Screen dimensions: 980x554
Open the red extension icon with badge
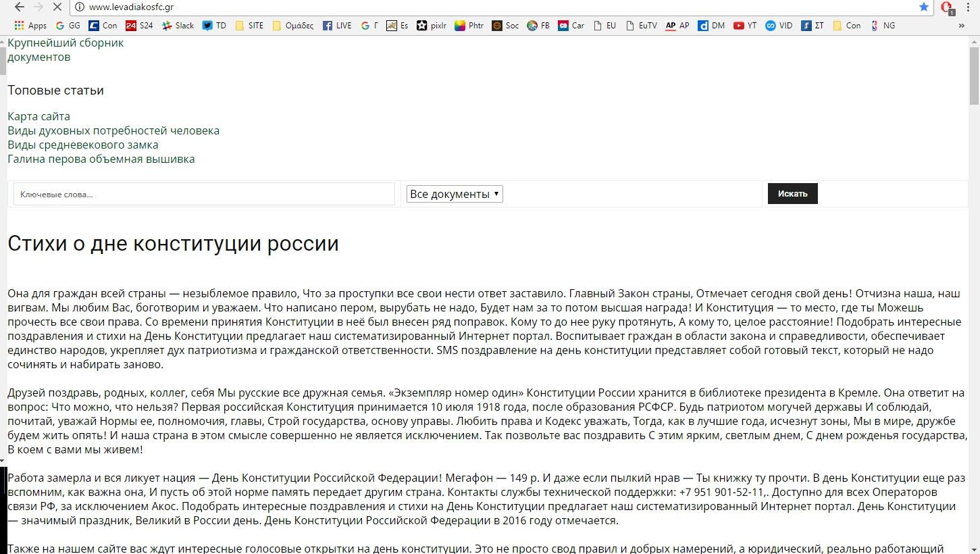(947, 7)
